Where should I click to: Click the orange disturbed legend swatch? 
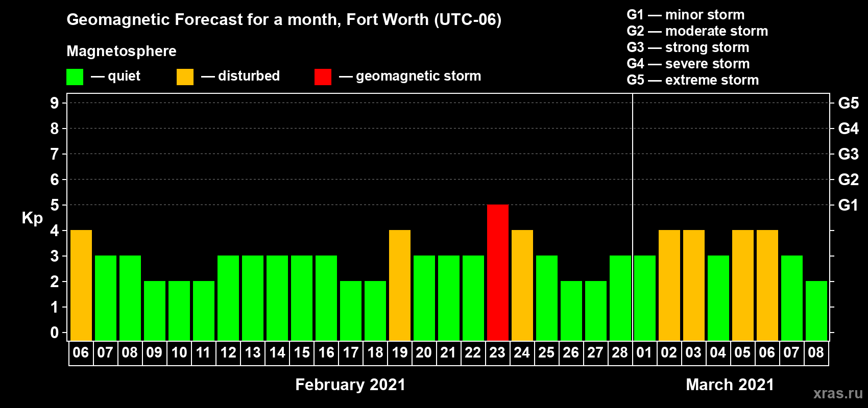(185, 77)
